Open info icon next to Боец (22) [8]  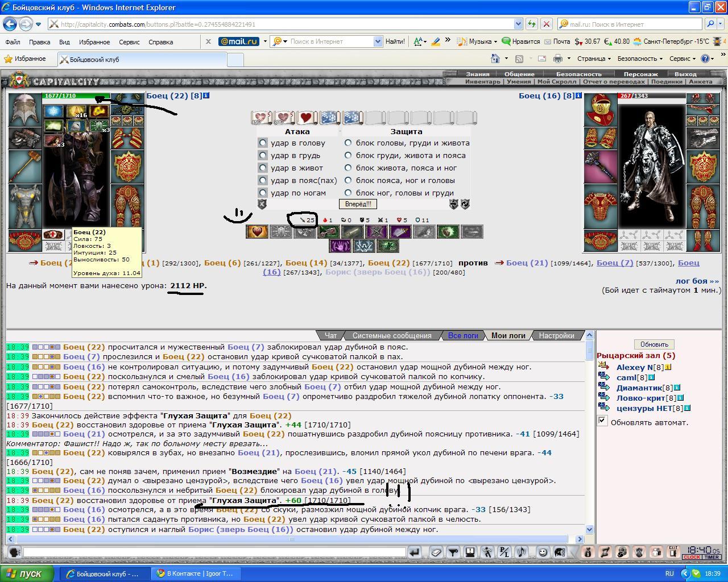click(x=206, y=95)
